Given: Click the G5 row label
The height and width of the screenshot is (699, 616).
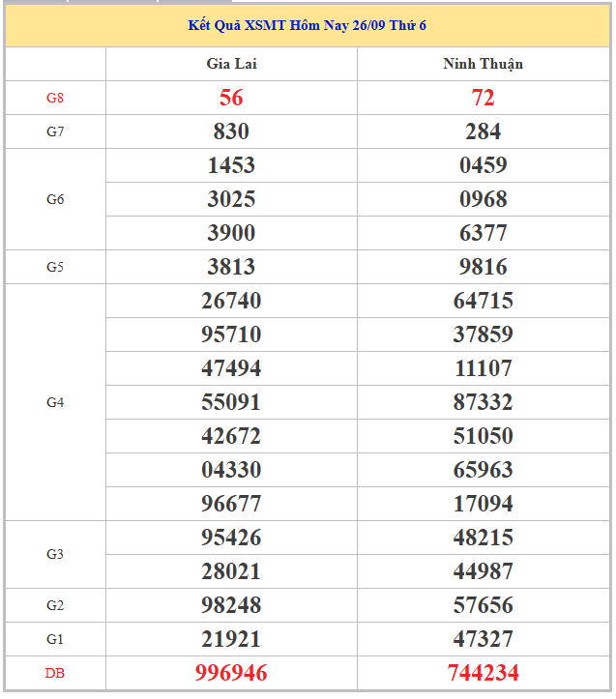Looking at the screenshot, I should coord(55,267).
